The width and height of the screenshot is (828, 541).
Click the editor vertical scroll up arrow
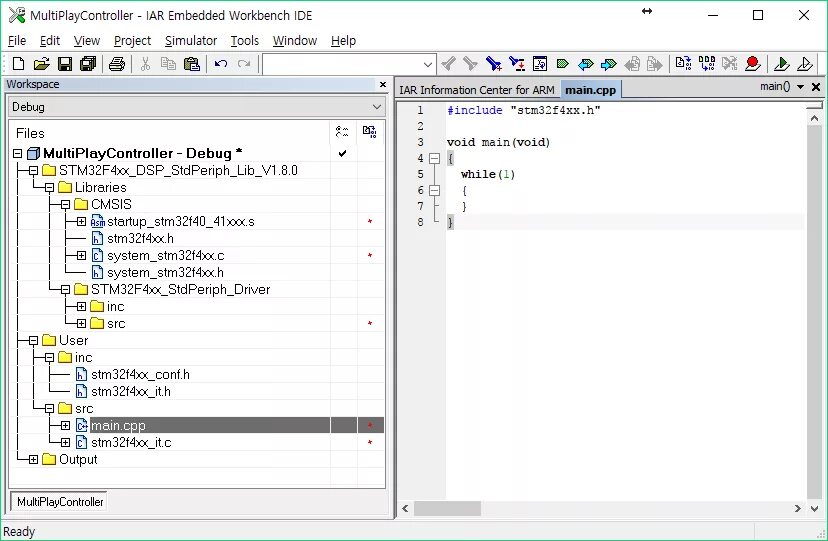(x=814, y=119)
